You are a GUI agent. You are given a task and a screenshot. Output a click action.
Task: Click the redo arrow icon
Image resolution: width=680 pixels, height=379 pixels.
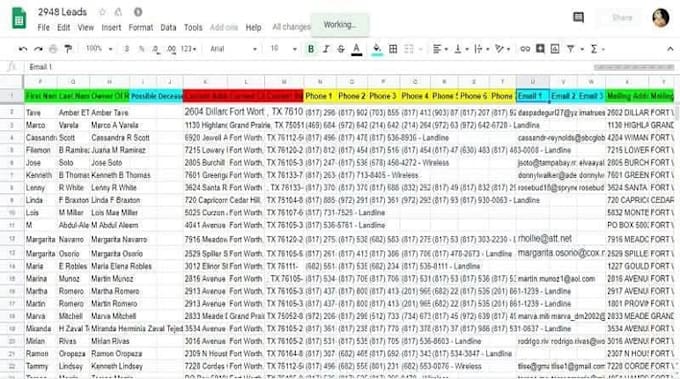[38, 49]
